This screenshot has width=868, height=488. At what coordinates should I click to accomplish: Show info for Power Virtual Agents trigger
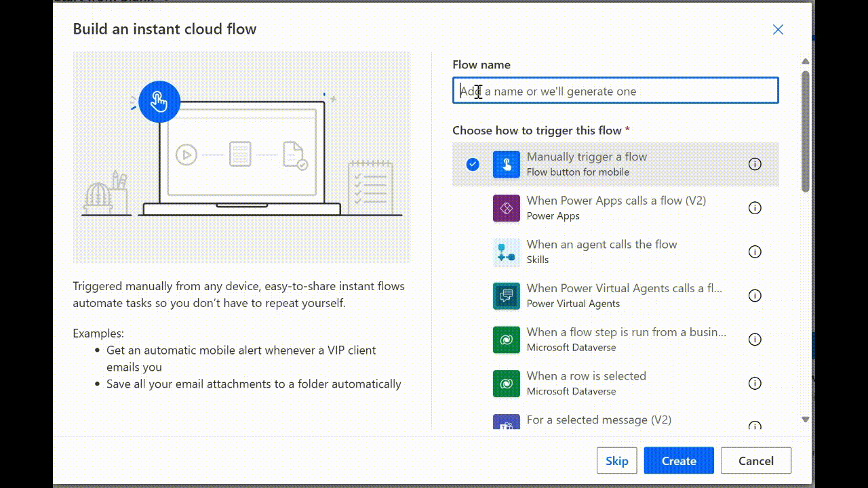[x=755, y=296]
